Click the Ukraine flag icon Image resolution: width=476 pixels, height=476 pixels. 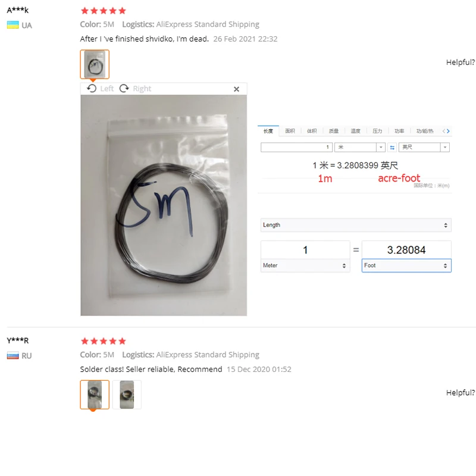[x=12, y=25]
